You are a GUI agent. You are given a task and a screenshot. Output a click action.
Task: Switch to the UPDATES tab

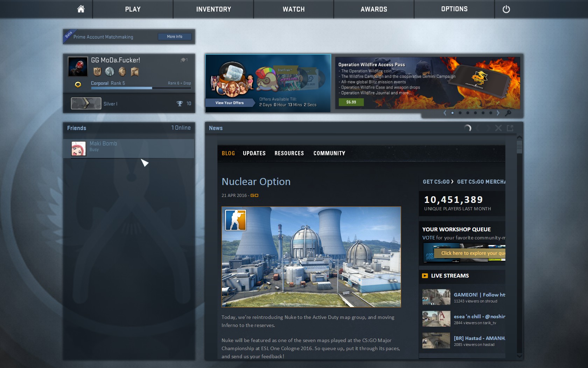(254, 153)
